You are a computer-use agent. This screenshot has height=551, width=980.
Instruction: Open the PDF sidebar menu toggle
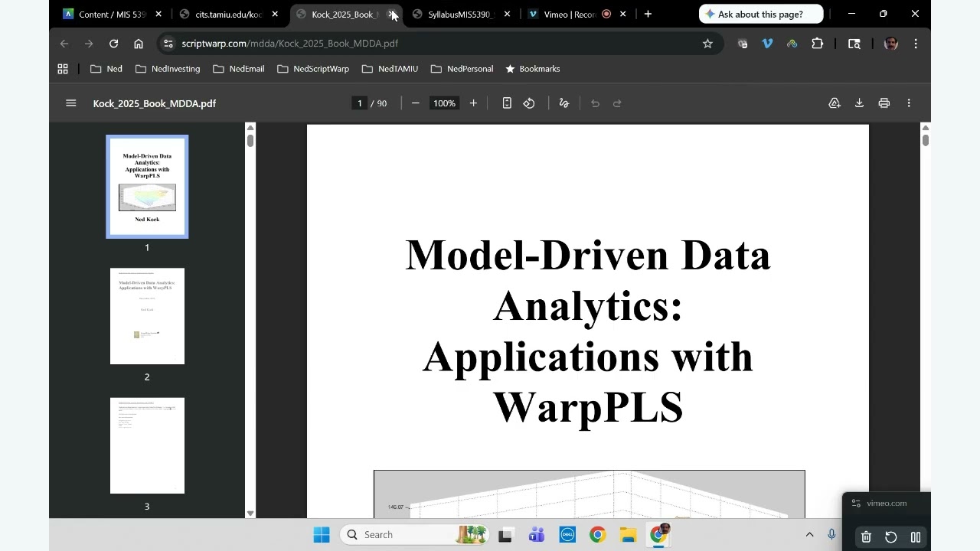(x=71, y=103)
